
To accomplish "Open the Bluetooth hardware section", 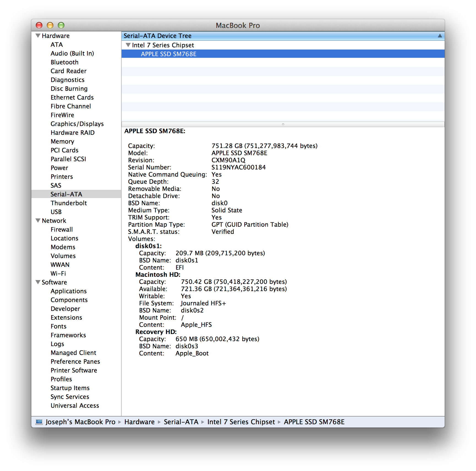I will (x=65, y=62).
